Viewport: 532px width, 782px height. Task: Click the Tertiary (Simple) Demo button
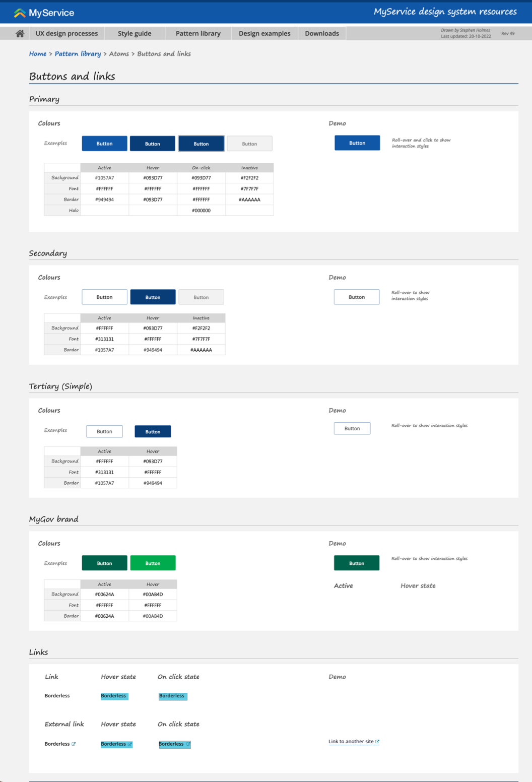point(352,428)
